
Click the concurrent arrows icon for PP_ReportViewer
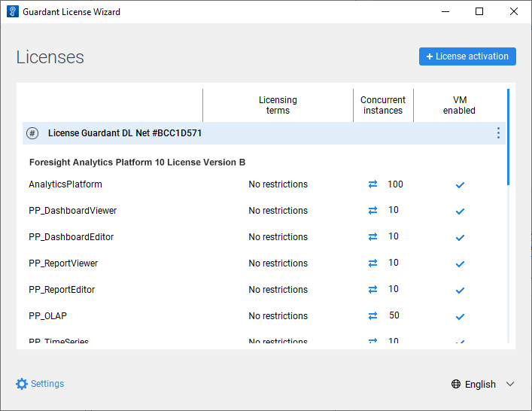tap(372, 263)
